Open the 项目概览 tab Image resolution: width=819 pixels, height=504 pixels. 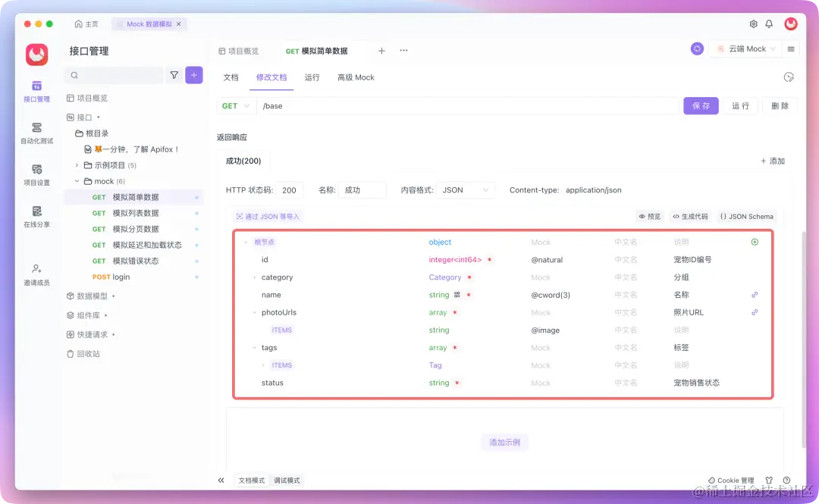click(x=239, y=51)
